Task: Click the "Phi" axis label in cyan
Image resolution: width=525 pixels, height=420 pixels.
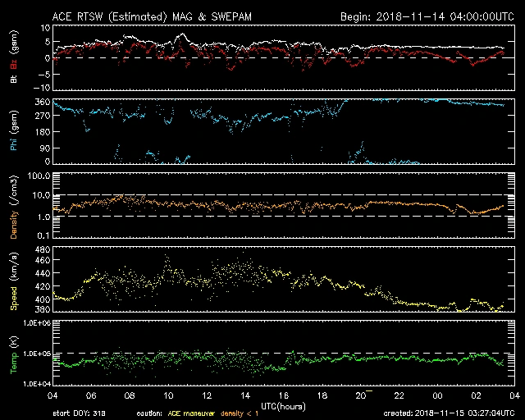Action: pyautogui.click(x=14, y=144)
